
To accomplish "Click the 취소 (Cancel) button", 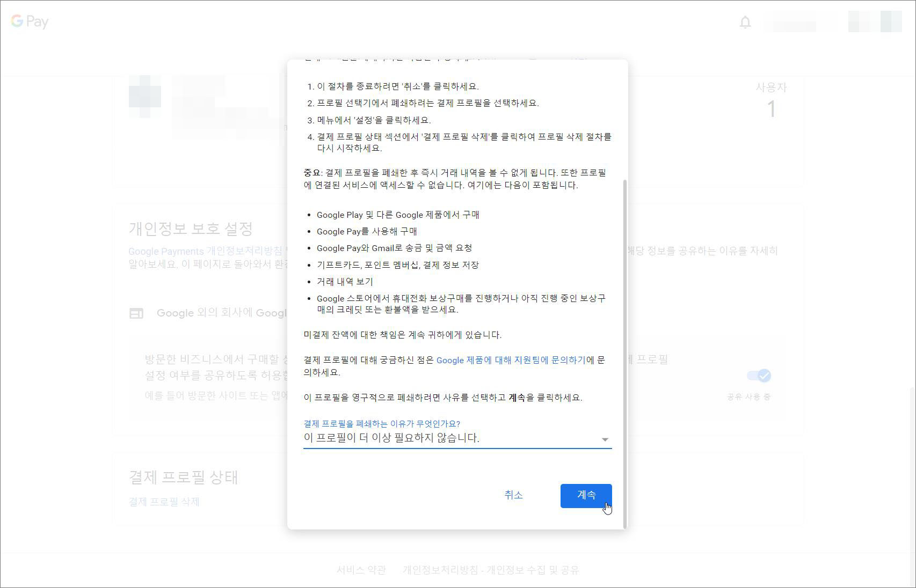I will tap(513, 495).
